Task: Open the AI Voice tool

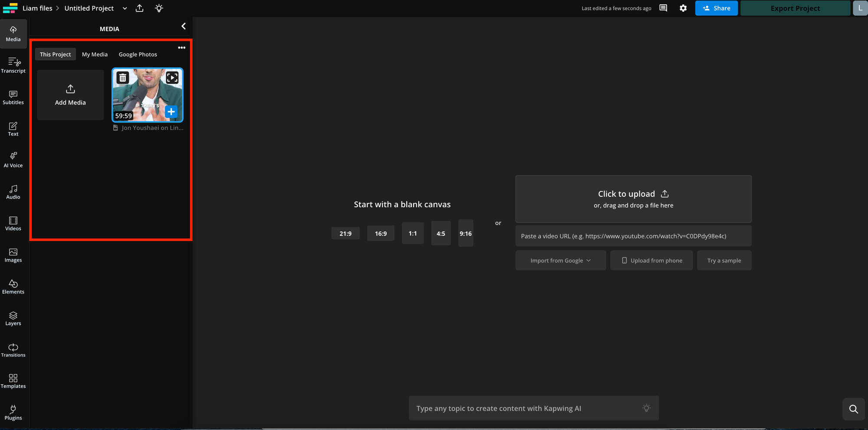Action: coord(13,160)
